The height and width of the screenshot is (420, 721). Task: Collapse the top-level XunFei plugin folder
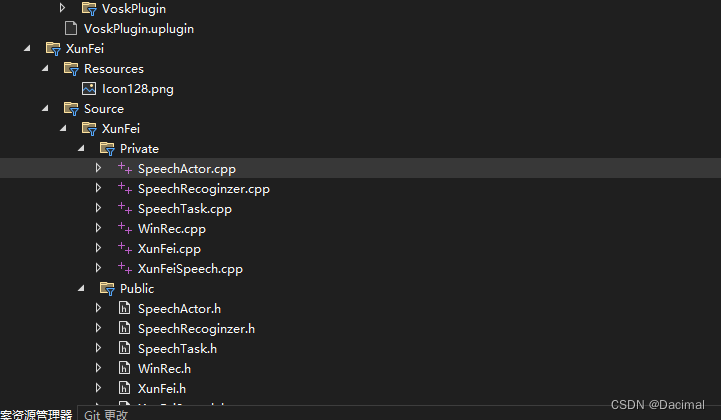[27, 49]
